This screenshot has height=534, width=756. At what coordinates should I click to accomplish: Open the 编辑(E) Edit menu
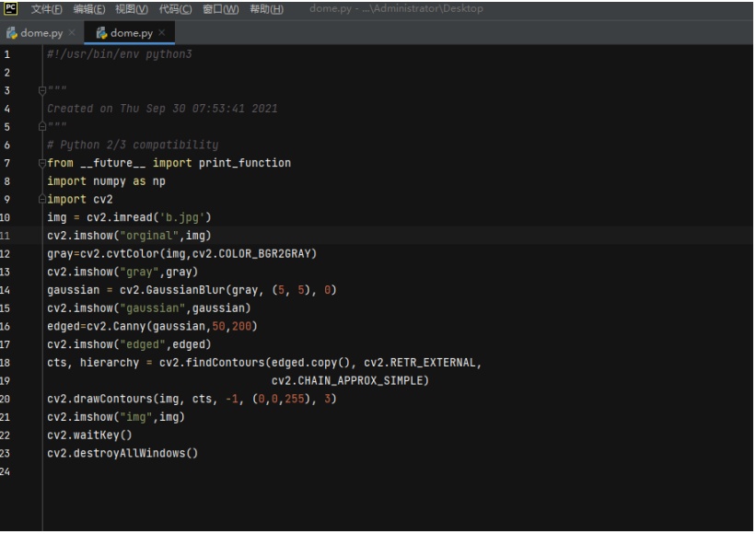click(x=89, y=9)
